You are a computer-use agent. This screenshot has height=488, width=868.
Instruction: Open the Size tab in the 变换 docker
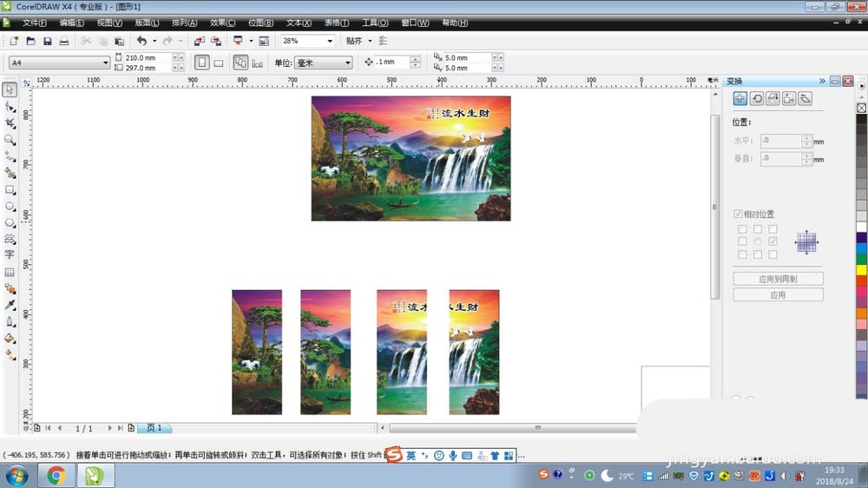coord(789,99)
